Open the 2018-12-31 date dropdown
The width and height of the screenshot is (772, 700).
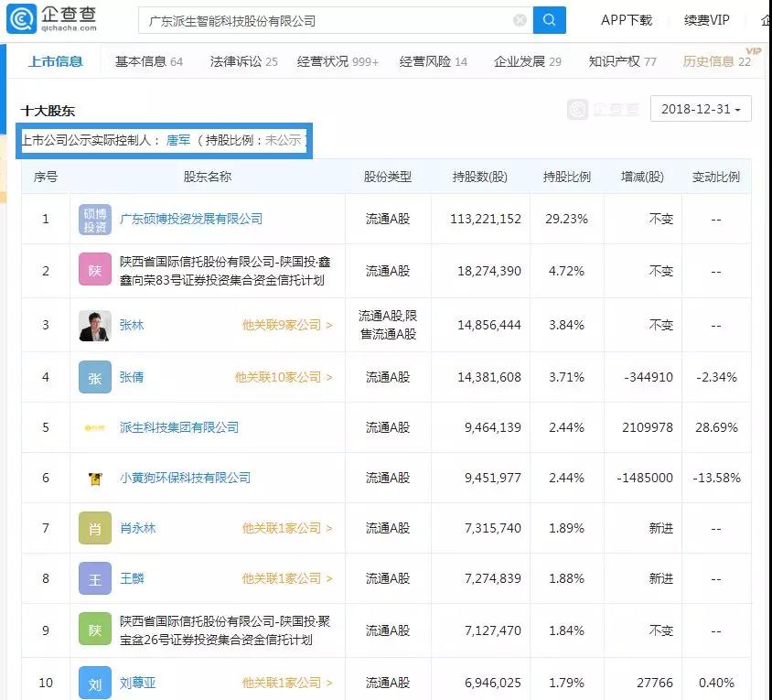click(x=701, y=109)
